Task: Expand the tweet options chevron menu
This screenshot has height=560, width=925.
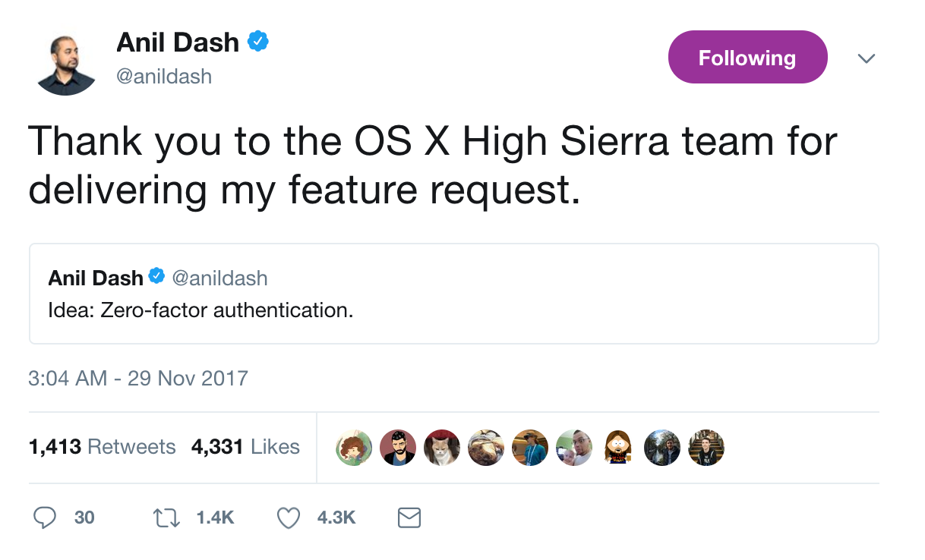Action: (866, 58)
